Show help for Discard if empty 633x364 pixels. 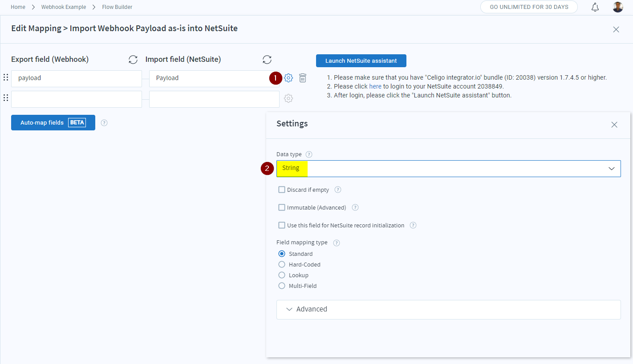pos(338,190)
